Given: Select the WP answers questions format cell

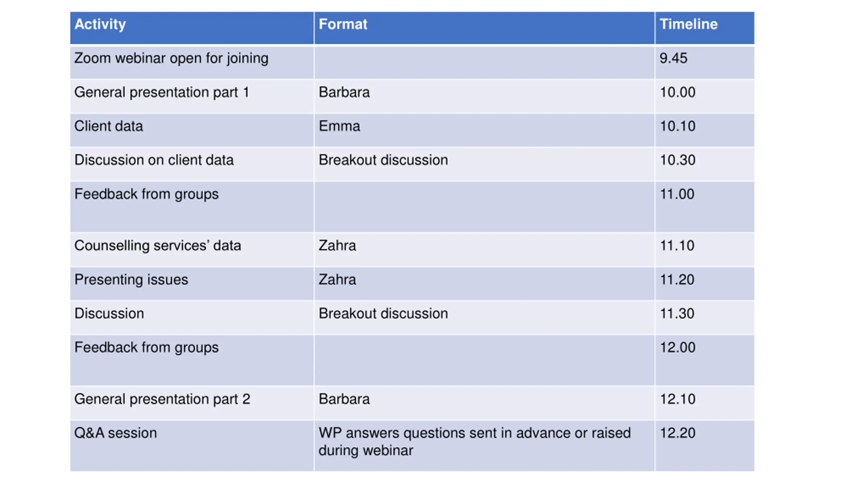Looking at the screenshot, I should click(484, 446).
